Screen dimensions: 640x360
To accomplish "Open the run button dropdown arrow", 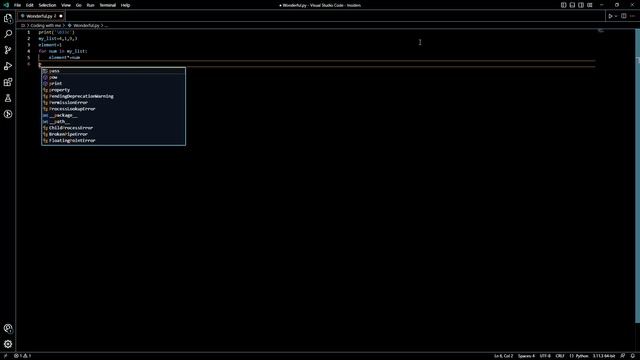I will pyautogui.click(x=616, y=16).
